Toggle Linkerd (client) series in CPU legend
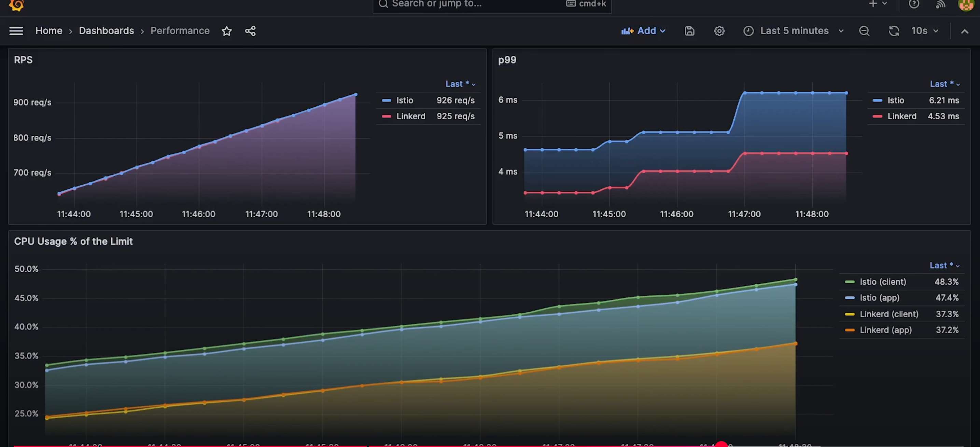The width and height of the screenshot is (980, 447). (889, 314)
